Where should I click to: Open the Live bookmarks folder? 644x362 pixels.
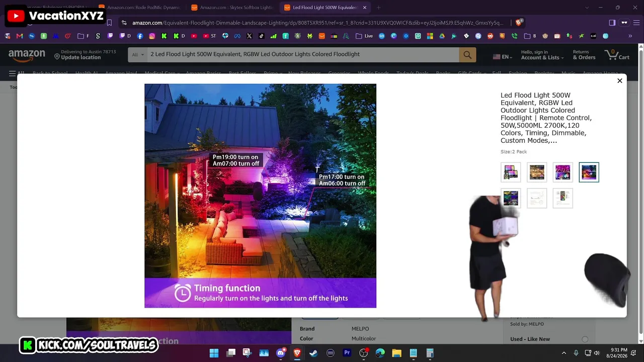(x=364, y=36)
